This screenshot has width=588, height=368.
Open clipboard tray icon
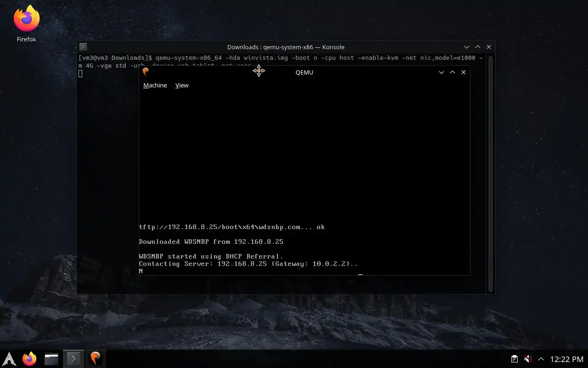[x=514, y=359]
